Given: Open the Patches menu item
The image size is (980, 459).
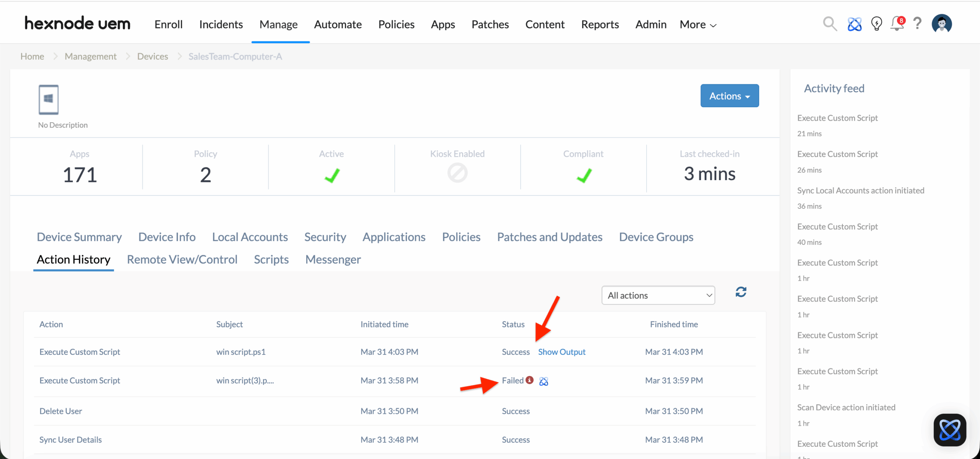Looking at the screenshot, I should (490, 25).
